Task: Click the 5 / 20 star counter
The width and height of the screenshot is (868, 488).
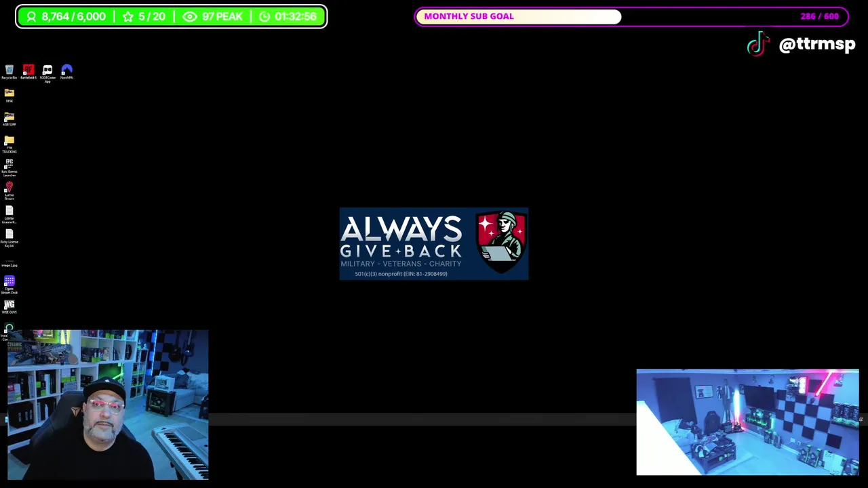Action: [x=144, y=16]
